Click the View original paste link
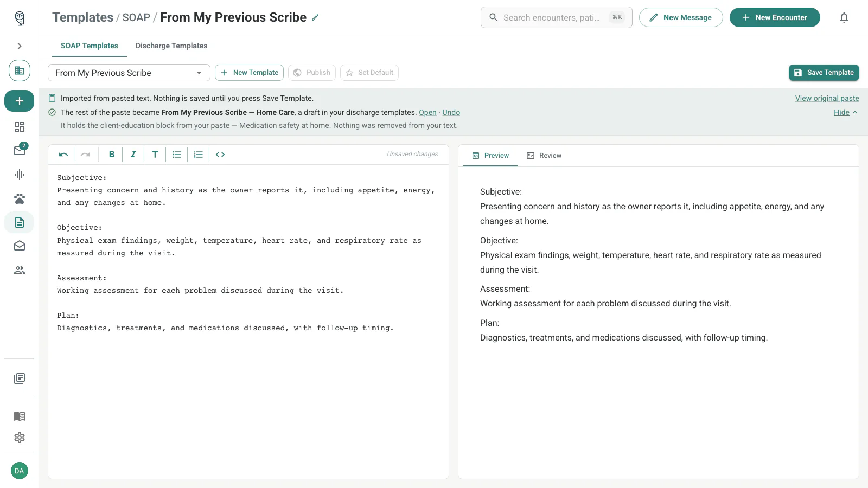This screenshot has width=868, height=488. coord(827,98)
